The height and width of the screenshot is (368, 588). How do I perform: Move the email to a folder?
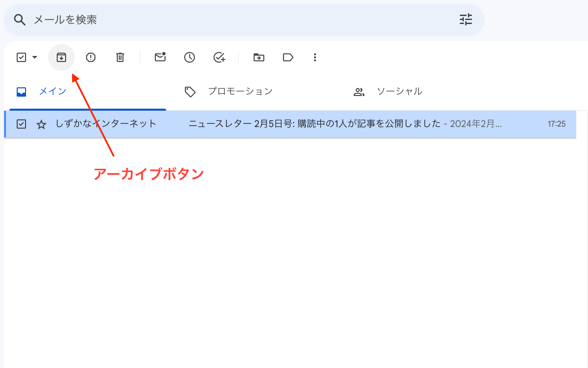pyautogui.click(x=259, y=57)
